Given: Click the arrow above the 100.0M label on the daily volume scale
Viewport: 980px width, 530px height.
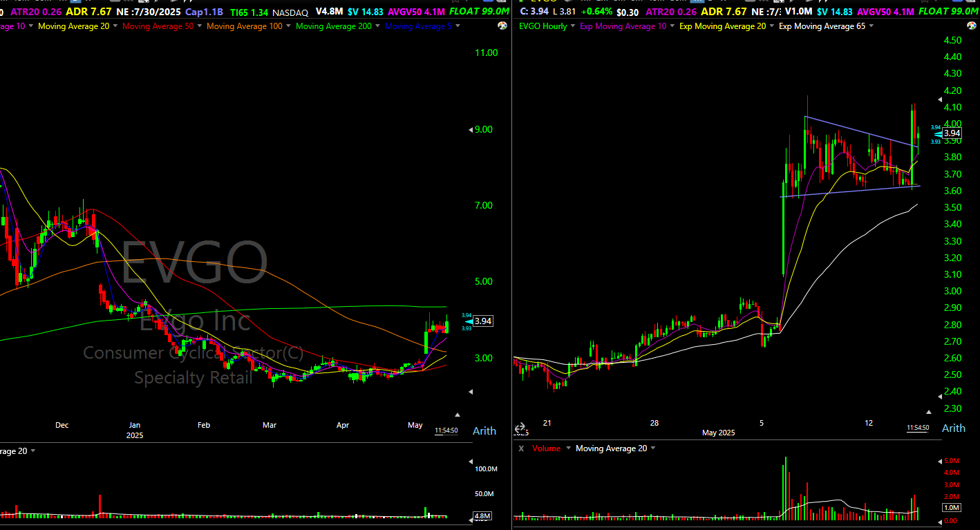Looking at the screenshot, I should pyautogui.click(x=472, y=460).
